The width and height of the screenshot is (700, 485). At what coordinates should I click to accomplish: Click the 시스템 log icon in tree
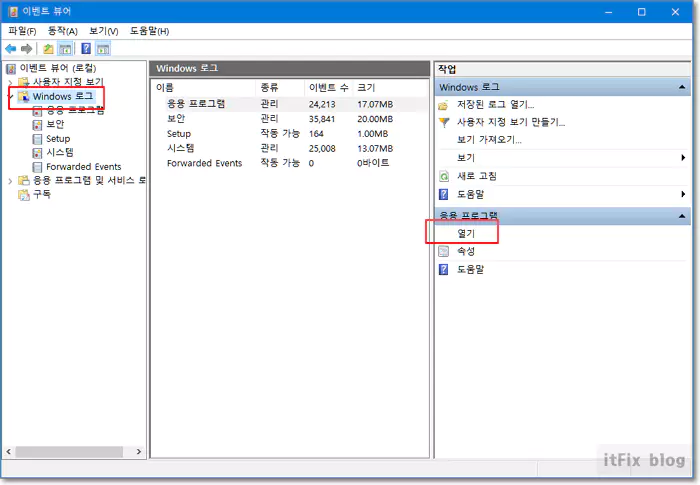(x=38, y=153)
